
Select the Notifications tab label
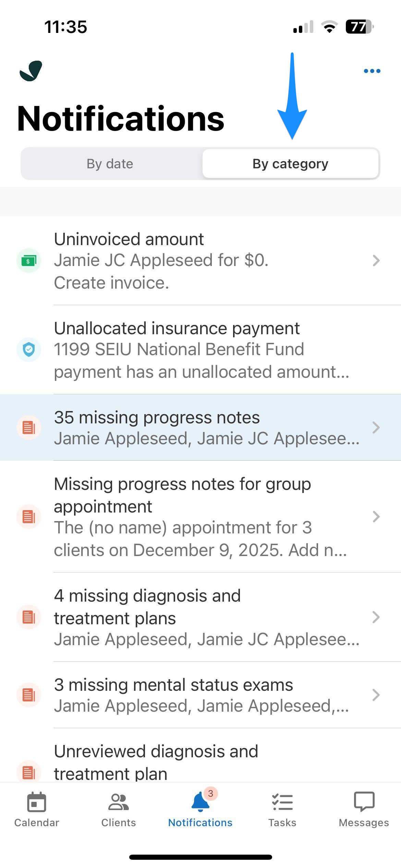pos(200,822)
